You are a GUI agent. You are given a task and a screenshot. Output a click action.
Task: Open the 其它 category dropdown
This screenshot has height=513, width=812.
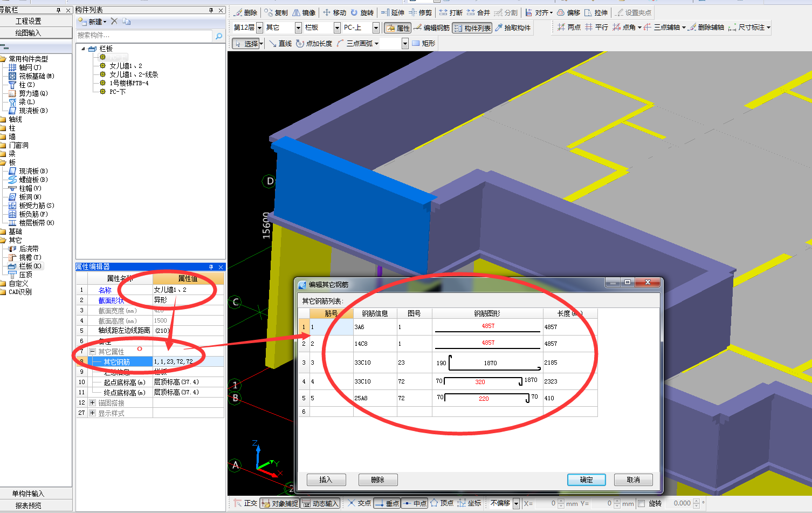pyautogui.click(x=298, y=28)
